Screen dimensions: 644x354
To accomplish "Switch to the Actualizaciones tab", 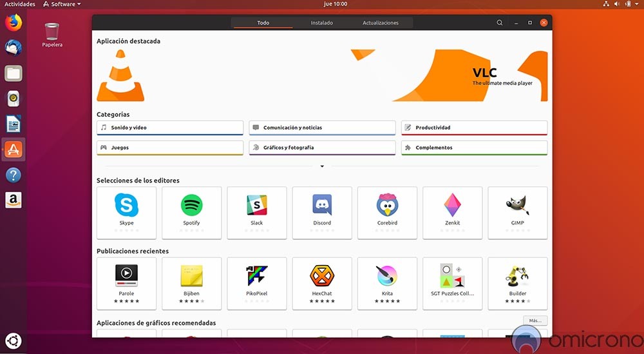I will [x=381, y=23].
